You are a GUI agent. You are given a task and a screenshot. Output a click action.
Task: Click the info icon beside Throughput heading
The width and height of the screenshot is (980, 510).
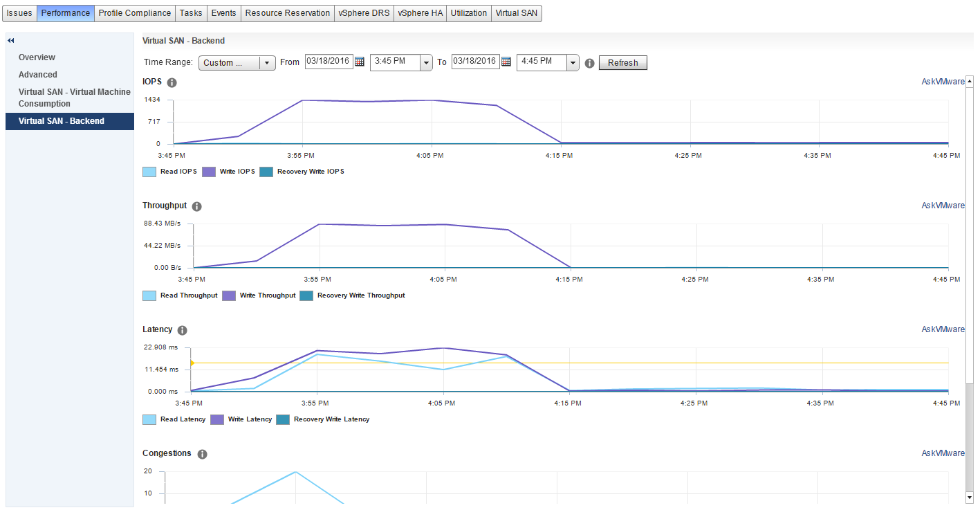(x=197, y=206)
